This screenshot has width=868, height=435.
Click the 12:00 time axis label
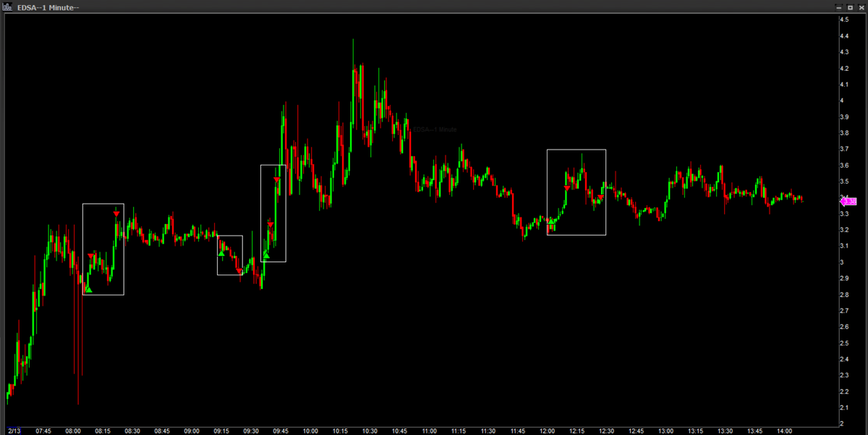[x=548, y=431]
